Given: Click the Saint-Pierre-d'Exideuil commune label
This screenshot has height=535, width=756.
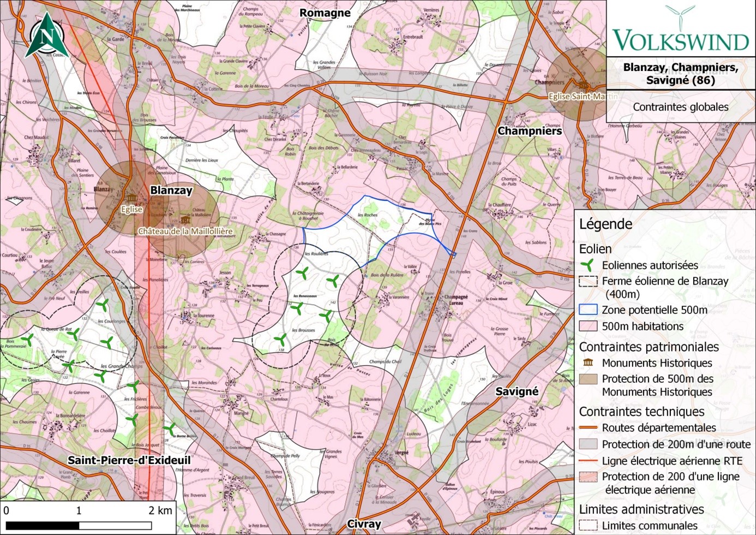Looking at the screenshot, I should [129, 461].
